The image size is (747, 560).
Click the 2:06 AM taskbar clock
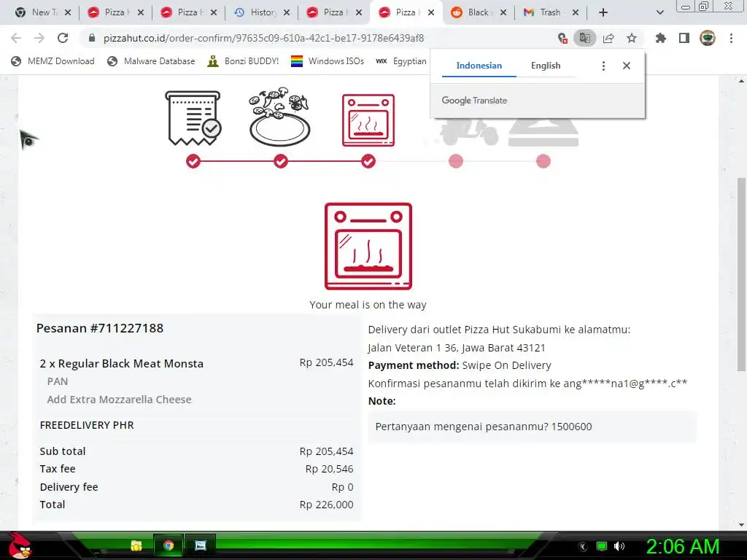[683, 546]
